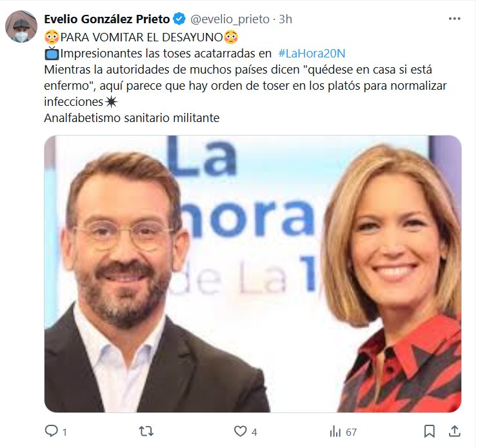480x448 pixels.
Task: Click the @evelio_prieto handle
Action: (230, 19)
